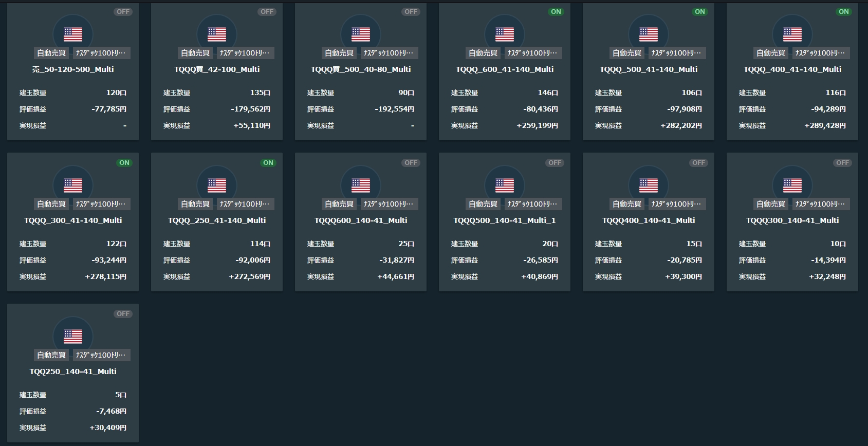Open strategy title TQQQ400_140-41_Multi
The image size is (868, 446).
point(649,220)
